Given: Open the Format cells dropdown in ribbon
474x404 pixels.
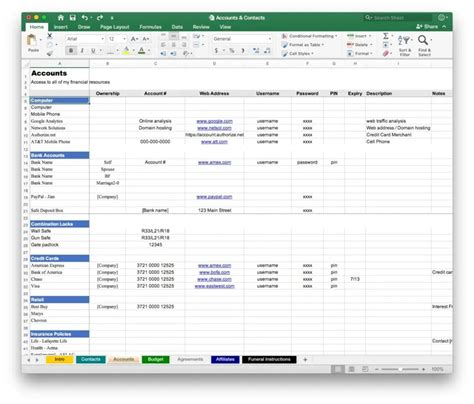Looking at the screenshot, I should coord(359,53).
